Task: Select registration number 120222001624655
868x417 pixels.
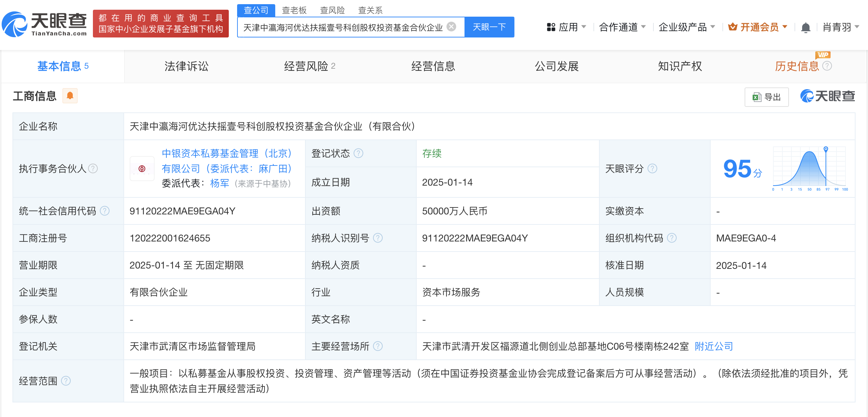Action: (170, 238)
